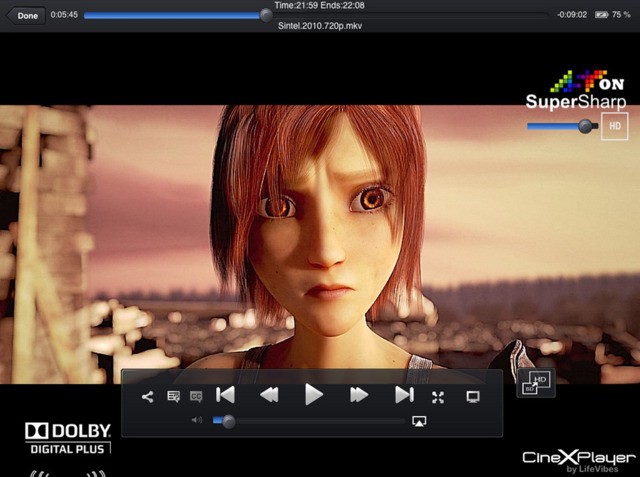Click remaining time -0:09:02
The width and height of the screenshot is (640, 477).
(x=572, y=15)
